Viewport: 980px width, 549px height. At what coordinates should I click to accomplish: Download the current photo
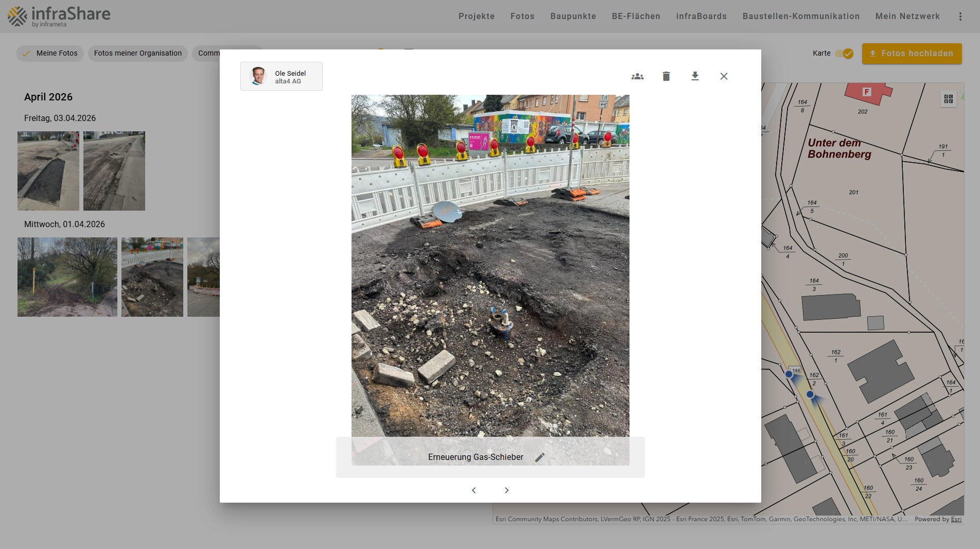click(x=695, y=76)
